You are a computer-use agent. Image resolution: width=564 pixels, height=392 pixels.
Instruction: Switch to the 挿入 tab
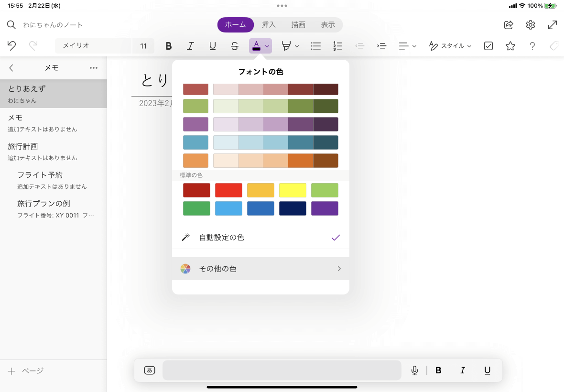269,25
